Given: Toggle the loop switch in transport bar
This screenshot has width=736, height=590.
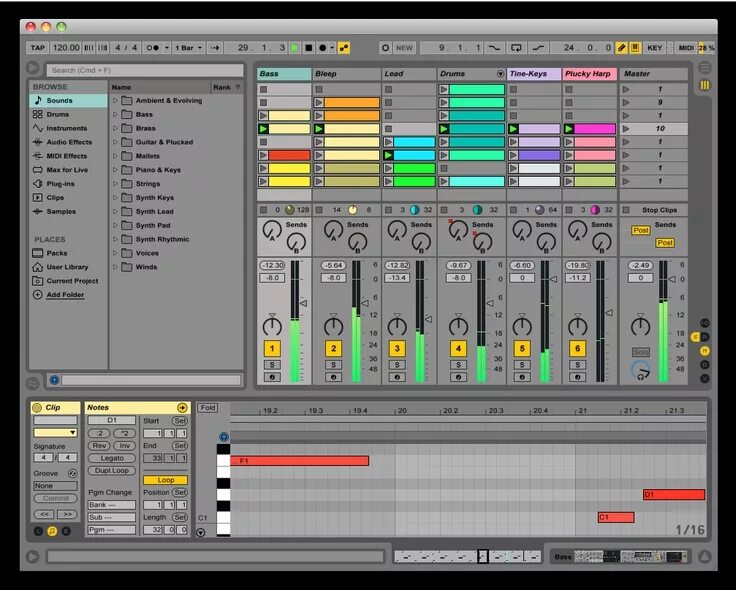Looking at the screenshot, I should tap(516, 47).
